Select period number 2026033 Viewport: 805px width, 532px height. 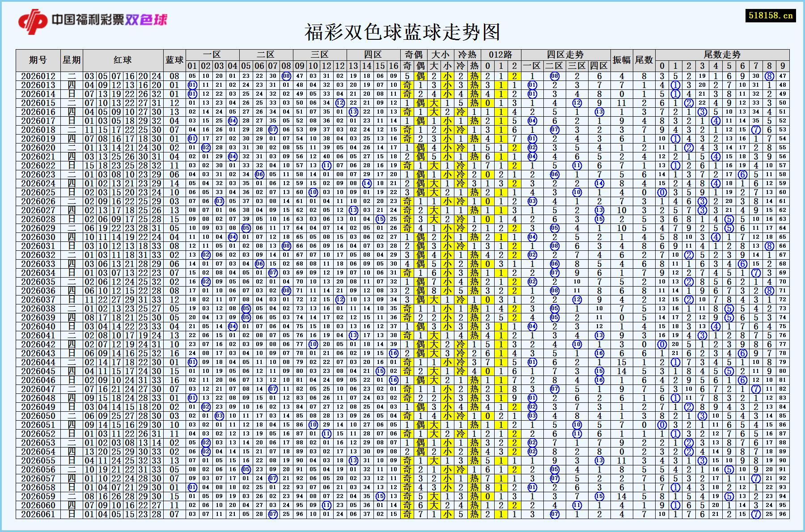(x=38, y=264)
